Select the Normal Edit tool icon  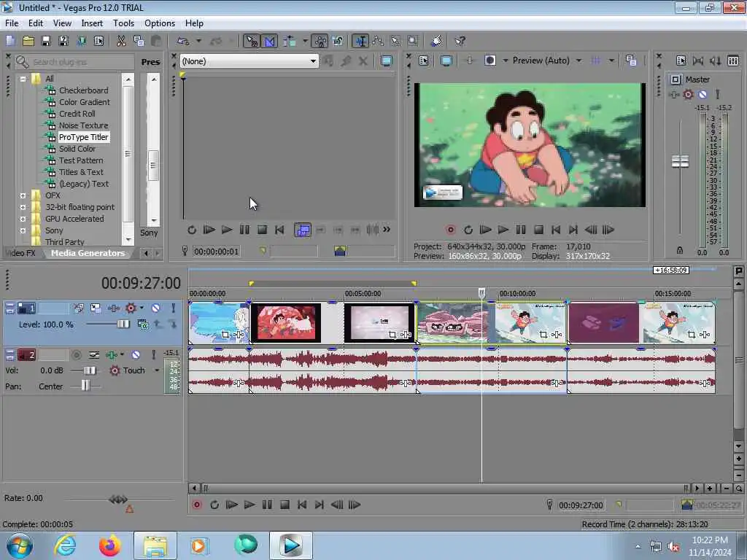click(360, 41)
